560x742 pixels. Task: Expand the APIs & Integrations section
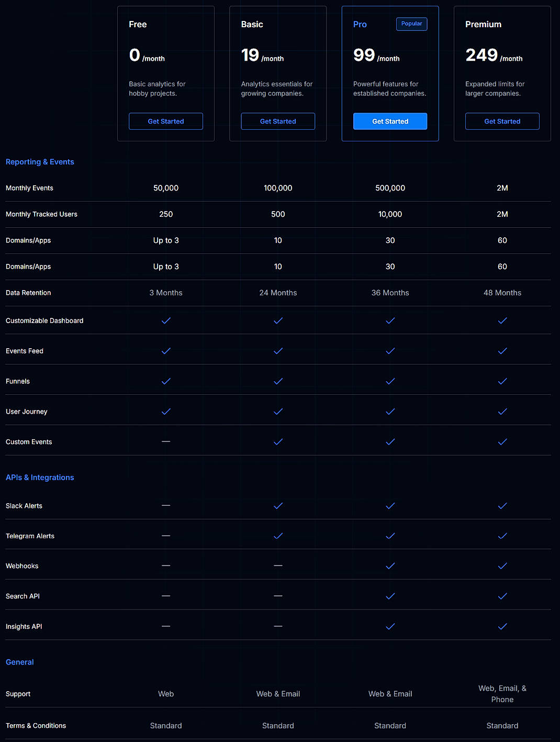pos(40,477)
